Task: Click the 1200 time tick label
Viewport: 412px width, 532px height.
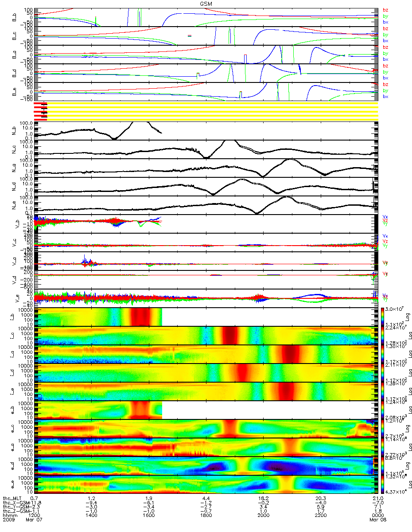Action: point(34,516)
